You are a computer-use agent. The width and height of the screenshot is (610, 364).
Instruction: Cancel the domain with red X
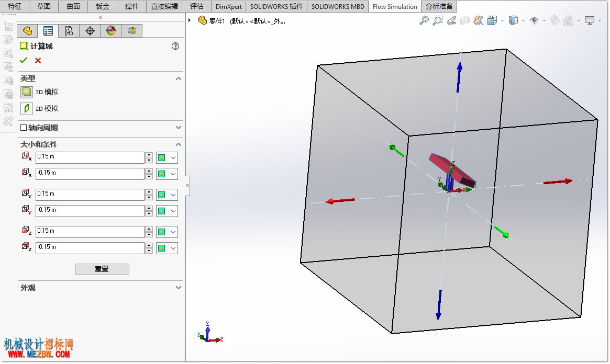[x=38, y=60]
